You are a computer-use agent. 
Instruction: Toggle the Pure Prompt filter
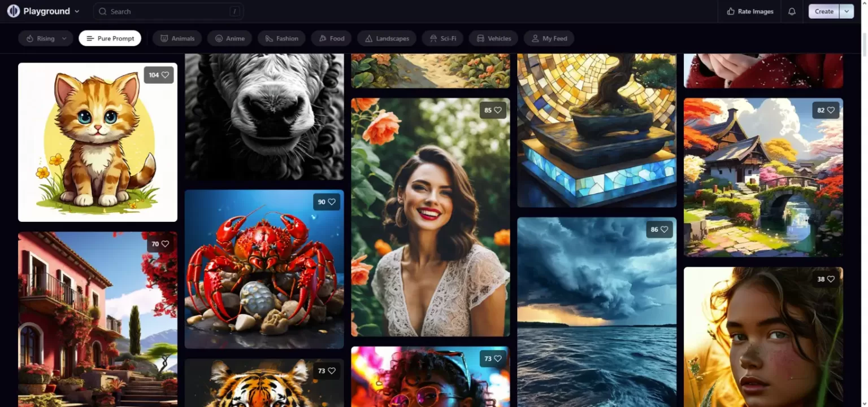(110, 38)
